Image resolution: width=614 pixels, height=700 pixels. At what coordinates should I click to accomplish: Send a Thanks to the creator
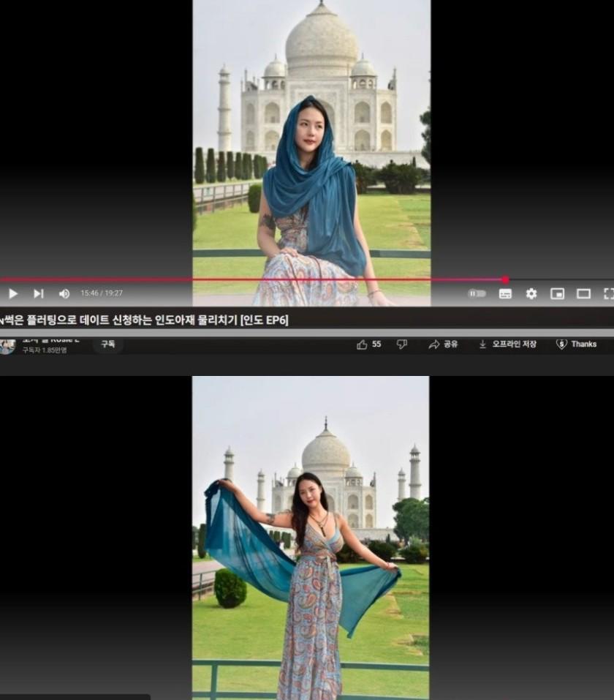tap(576, 345)
